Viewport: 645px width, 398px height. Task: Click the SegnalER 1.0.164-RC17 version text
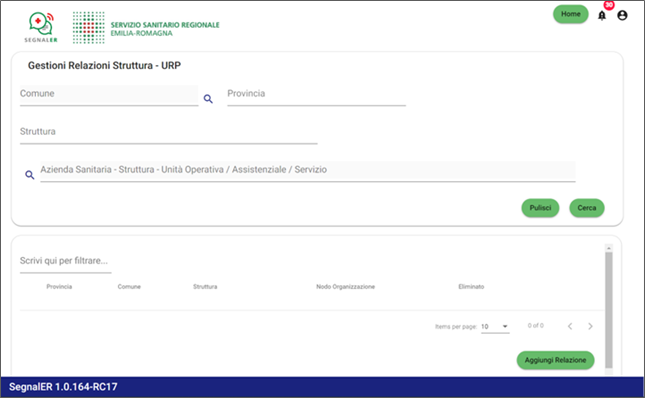(63, 387)
